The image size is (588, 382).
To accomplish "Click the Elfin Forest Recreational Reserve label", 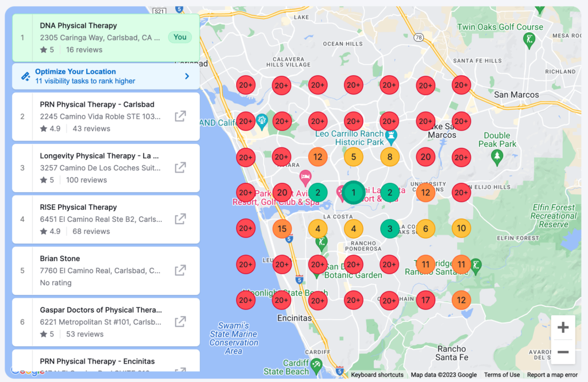I will click(554, 216).
